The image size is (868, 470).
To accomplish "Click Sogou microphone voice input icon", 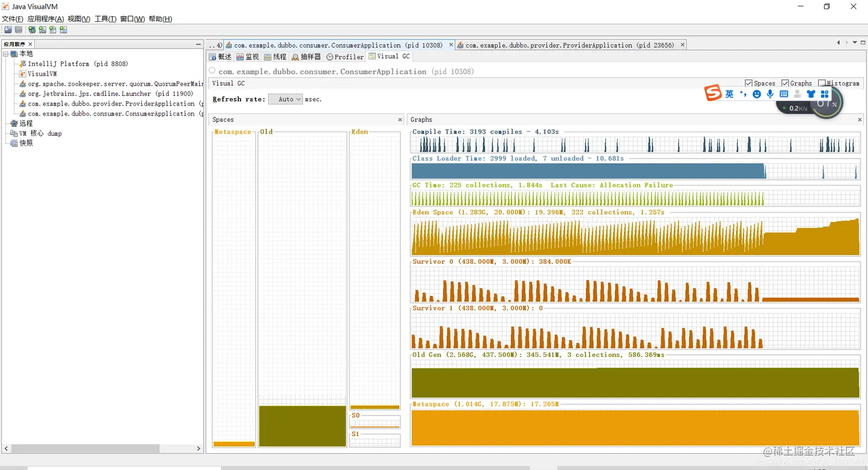I will (x=770, y=94).
